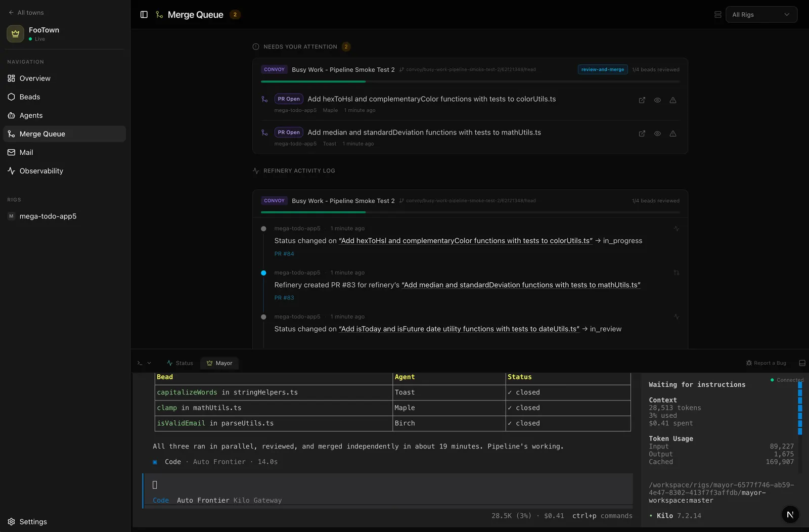Open Beads in navigation
Screen dimensions: 809x532
click(x=65, y=97)
